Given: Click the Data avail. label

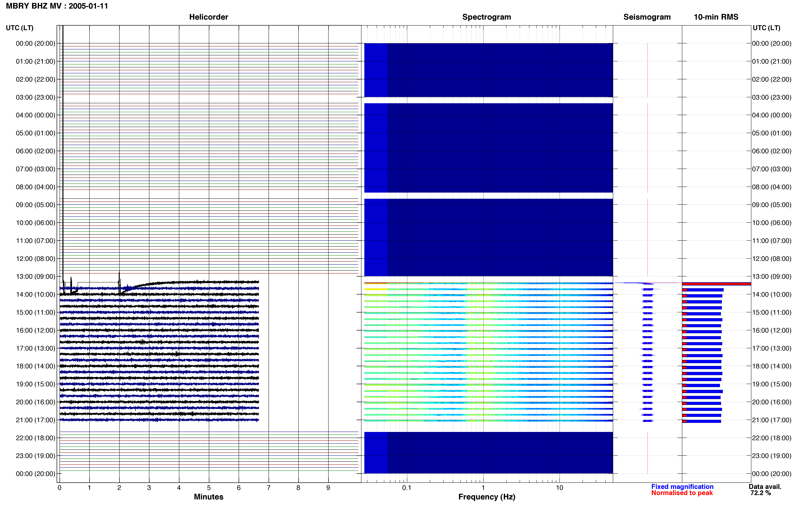Looking at the screenshot, I should tap(765, 486).
